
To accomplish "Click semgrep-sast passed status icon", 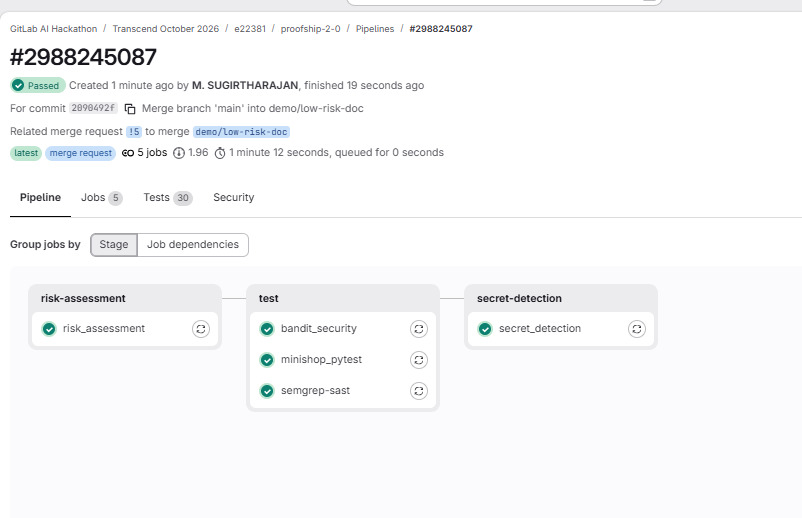I will pyautogui.click(x=267, y=391).
